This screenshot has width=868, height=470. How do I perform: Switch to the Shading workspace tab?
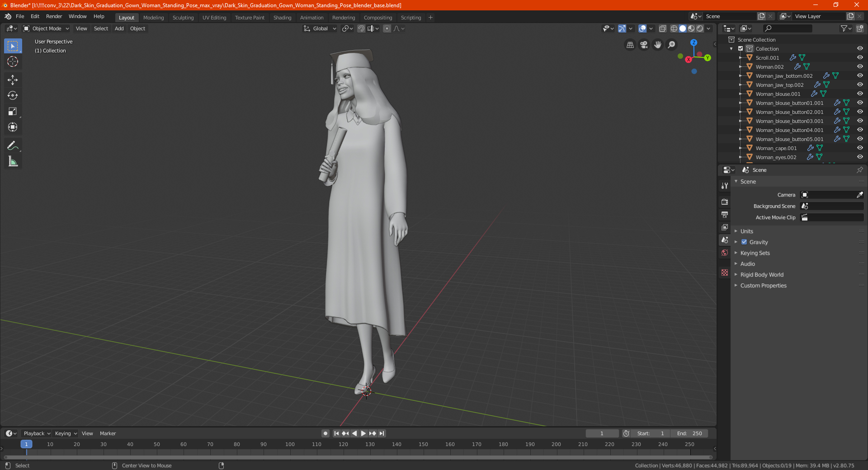[282, 18]
